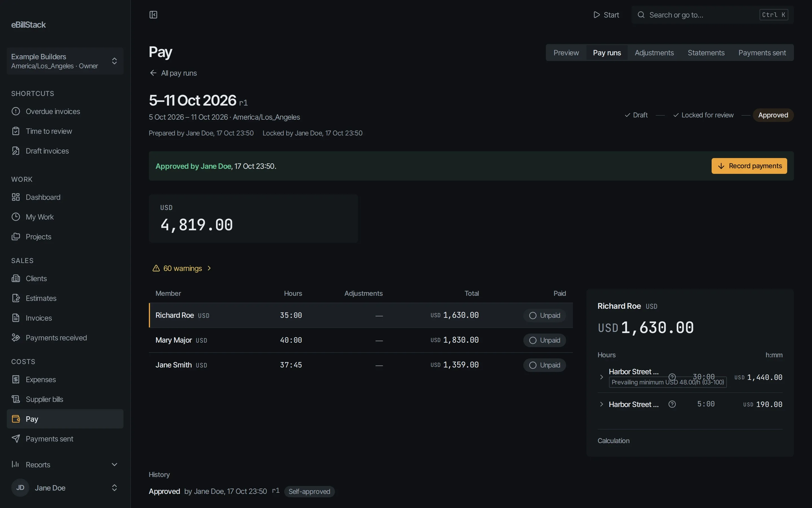Click Search or go to field
Screen dimensions: 812x508
tap(712, 15)
